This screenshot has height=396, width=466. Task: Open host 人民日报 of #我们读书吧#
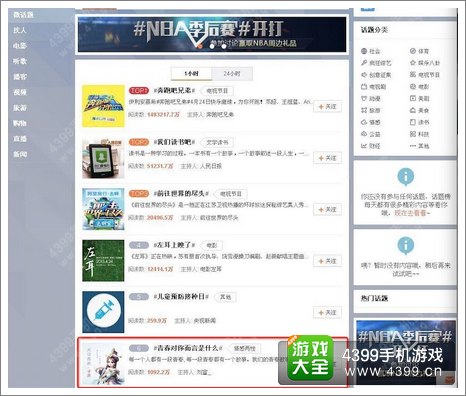coord(210,166)
